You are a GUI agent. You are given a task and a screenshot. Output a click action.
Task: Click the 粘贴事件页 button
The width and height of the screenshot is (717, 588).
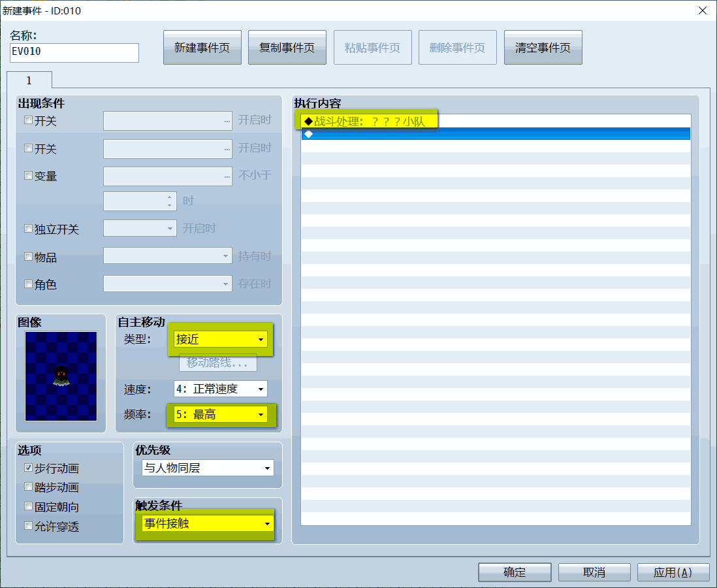coord(373,48)
